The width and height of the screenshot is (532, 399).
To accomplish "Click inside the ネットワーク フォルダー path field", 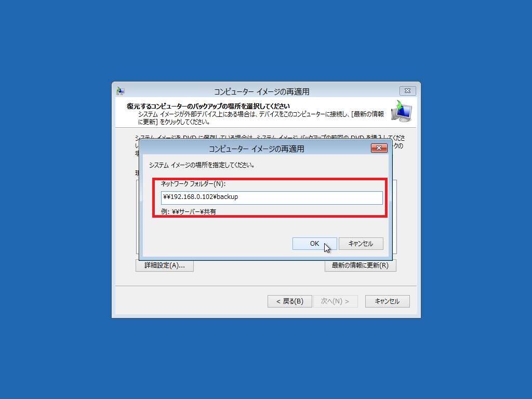I will tap(272, 197).
